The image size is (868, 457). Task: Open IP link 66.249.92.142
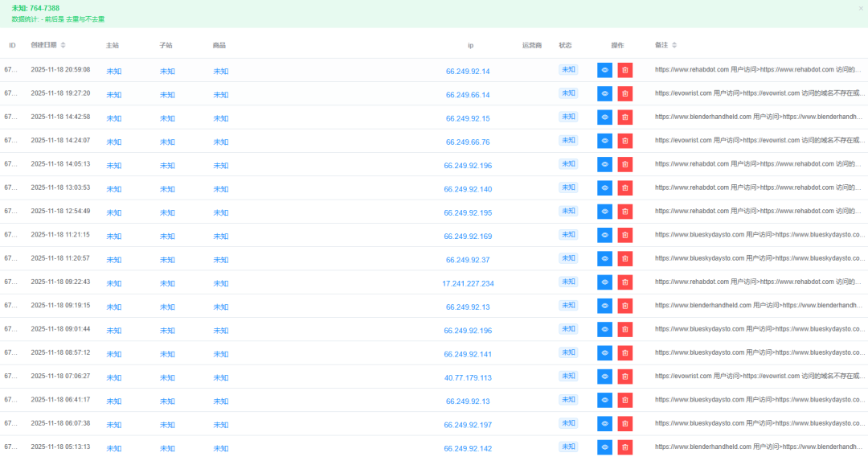(468, 448)
